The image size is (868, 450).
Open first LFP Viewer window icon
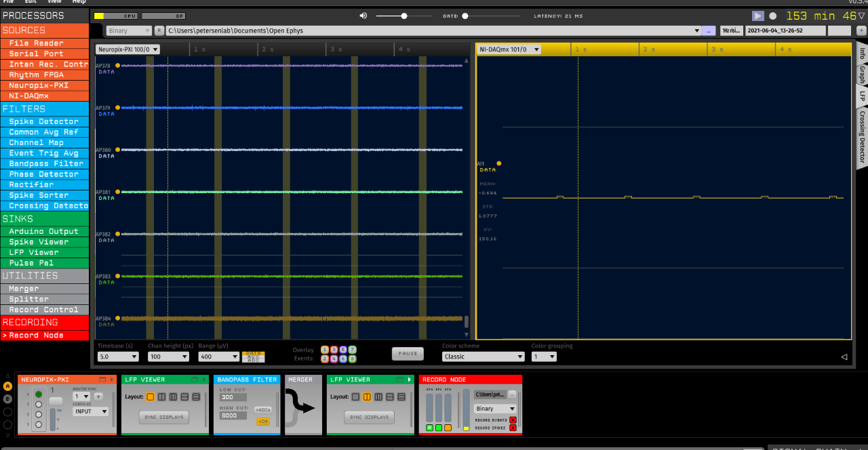[x=195, y=380]
